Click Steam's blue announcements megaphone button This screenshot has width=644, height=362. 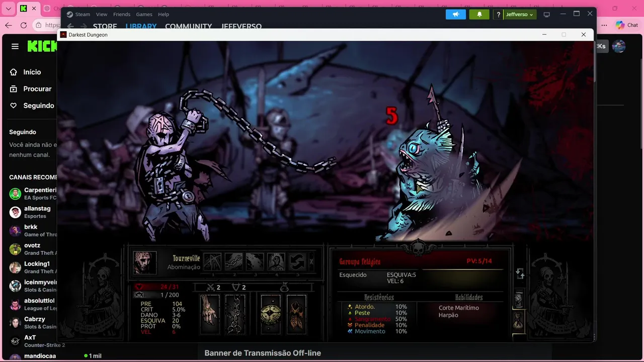pos(456,14)
